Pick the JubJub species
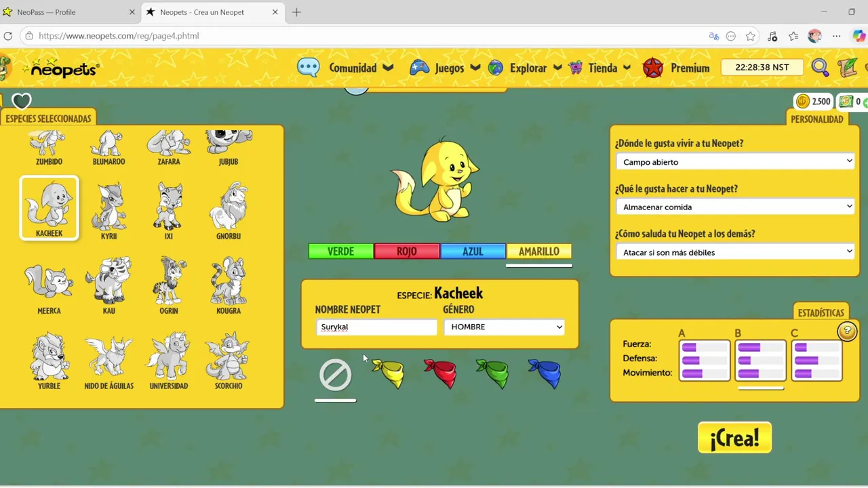Viewport: 868px width, 488px height. tap(229, 149)
